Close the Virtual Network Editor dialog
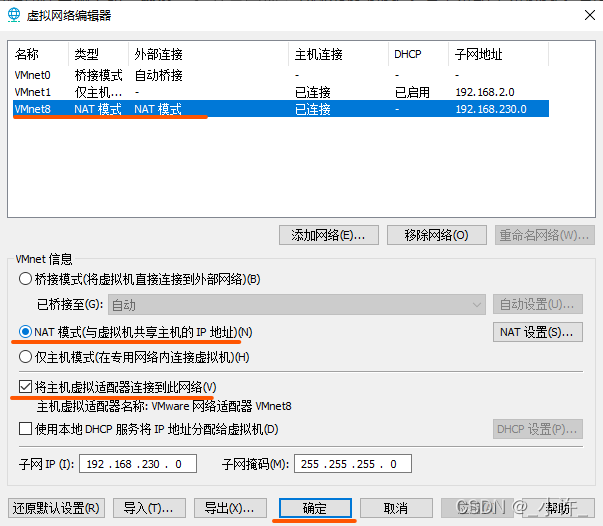The height and width of the screenshot is (526, 603). pyautogui.click(x=590, y=15)
